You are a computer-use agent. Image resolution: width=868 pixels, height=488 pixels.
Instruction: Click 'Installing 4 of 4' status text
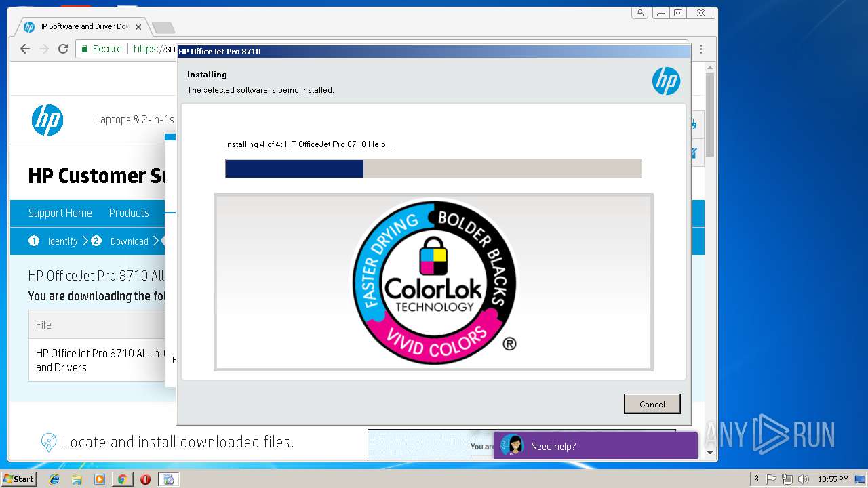pyautogui.click(x=309, y=144)
